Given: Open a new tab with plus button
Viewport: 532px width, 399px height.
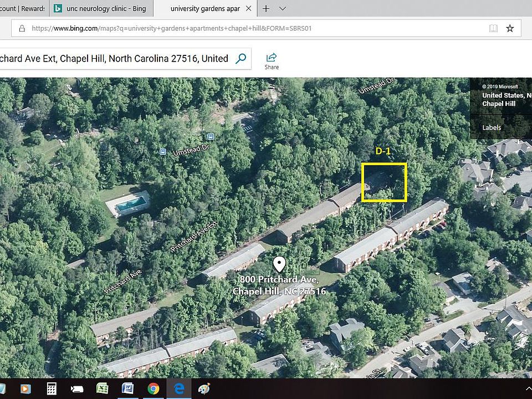Looking at the screenshot, I should pyautogui.click(x=266, y=9).
